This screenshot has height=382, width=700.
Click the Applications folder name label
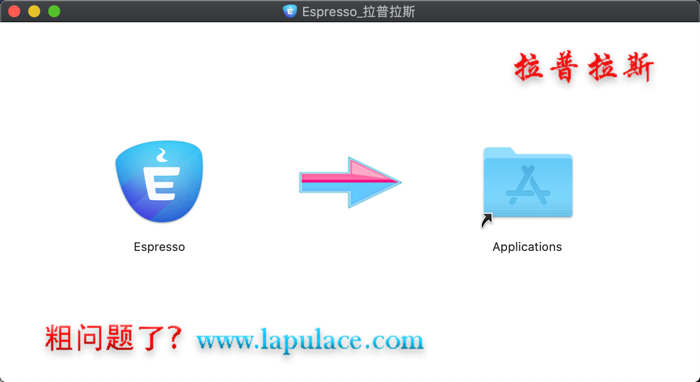click(x=527, y=247)
